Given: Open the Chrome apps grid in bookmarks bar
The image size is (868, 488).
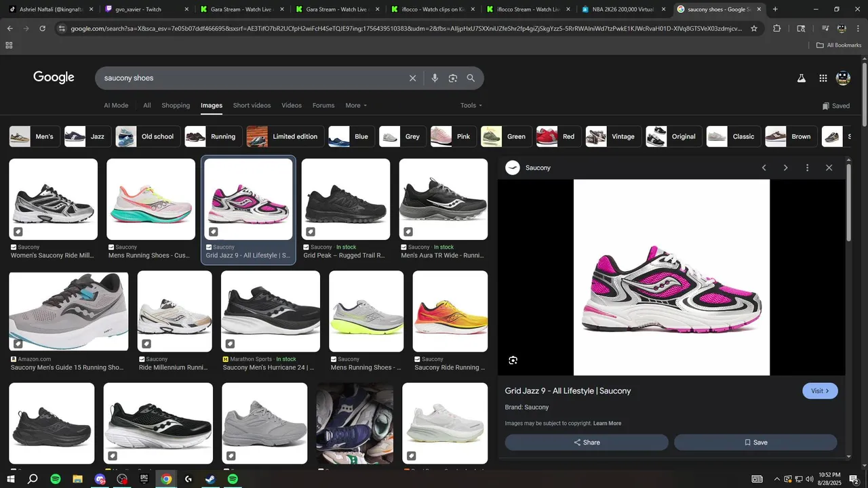Looking at the screenshot, I should click(9, 45).
